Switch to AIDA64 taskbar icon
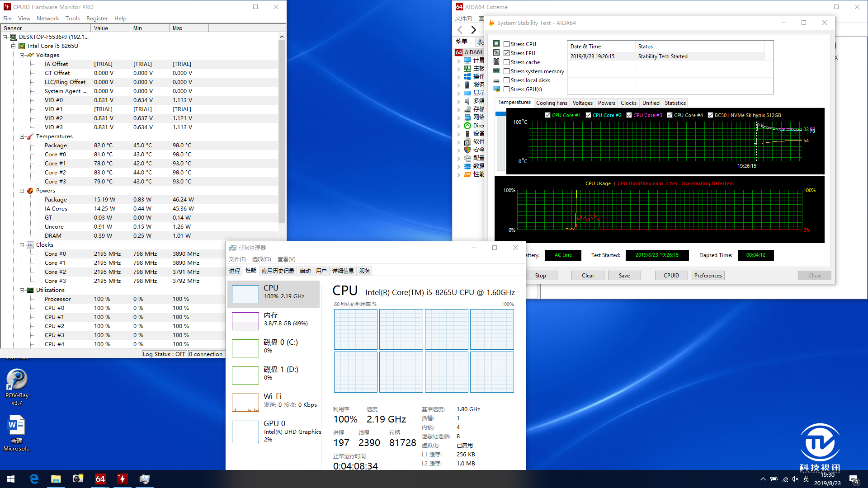868x488 pixels. click(100, 479)
